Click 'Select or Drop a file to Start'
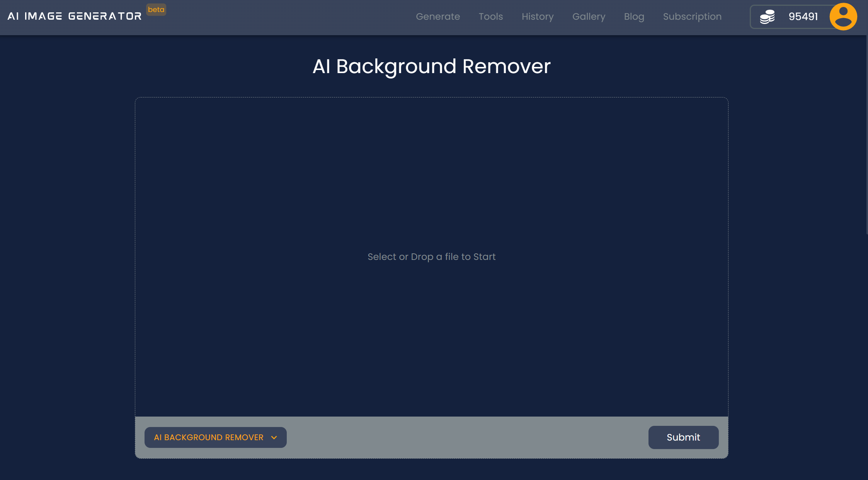 pyautogui.click(x=431, y=257)
